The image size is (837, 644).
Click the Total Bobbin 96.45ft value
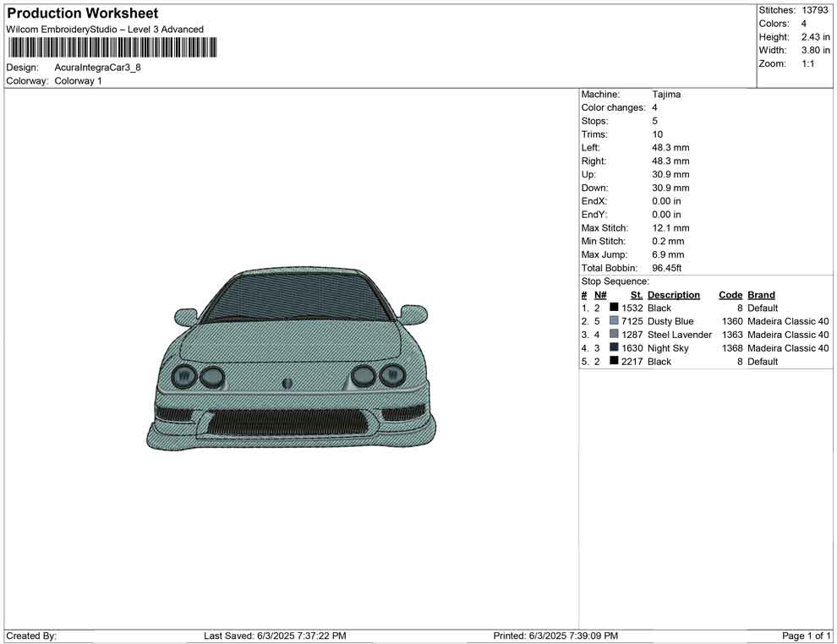666,268
